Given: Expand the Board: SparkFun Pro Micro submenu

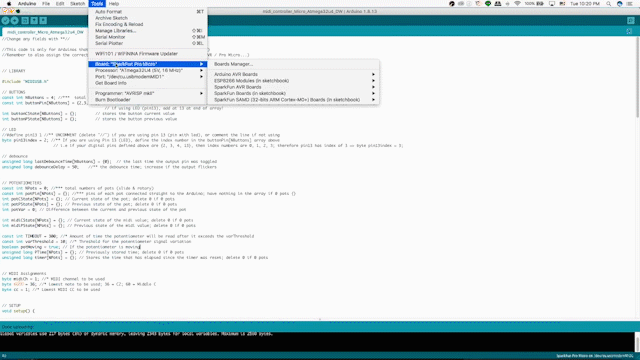Looking at the screenshot, I should [148, 64].
